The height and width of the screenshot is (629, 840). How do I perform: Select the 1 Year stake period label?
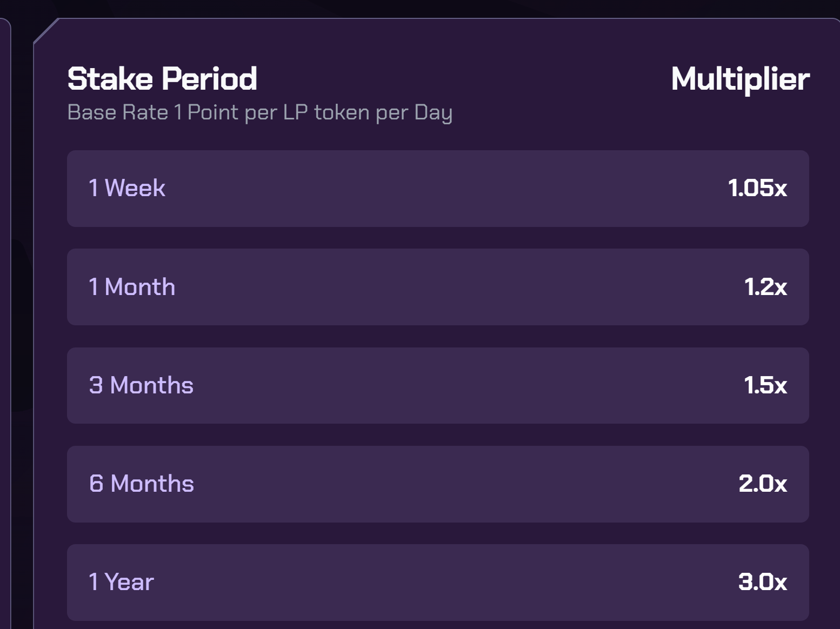[x=122, y=582]
